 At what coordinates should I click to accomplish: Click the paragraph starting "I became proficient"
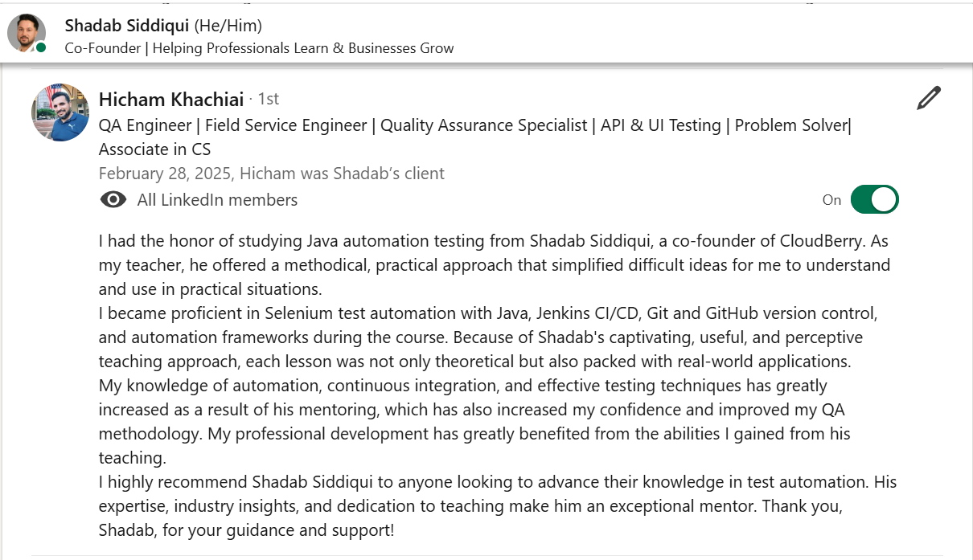pyautogui.click(x=487, y=337)
